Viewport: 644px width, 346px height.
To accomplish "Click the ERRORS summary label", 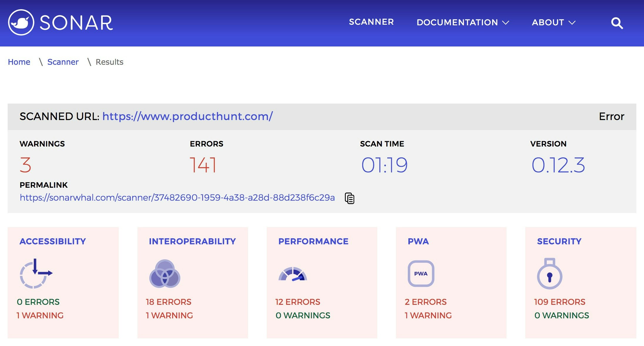I will click(x=207, y=144).
